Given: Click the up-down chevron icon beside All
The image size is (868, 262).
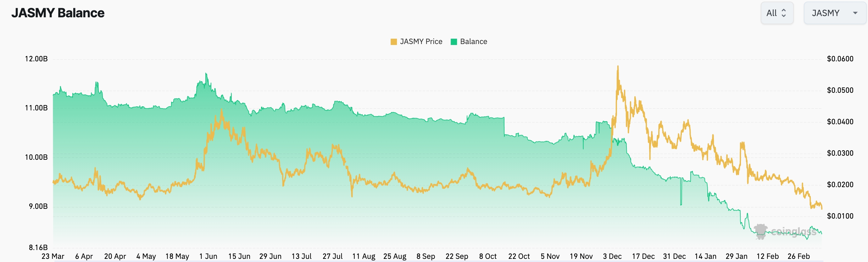Looking at the screenshot, I should [784, 13].
